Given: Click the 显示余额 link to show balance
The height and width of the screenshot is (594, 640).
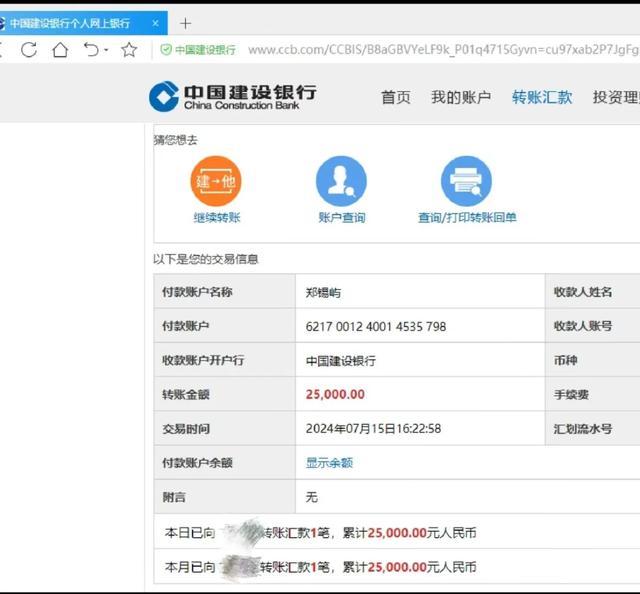Looking at the screenshot, I should [x=329, y=463].
